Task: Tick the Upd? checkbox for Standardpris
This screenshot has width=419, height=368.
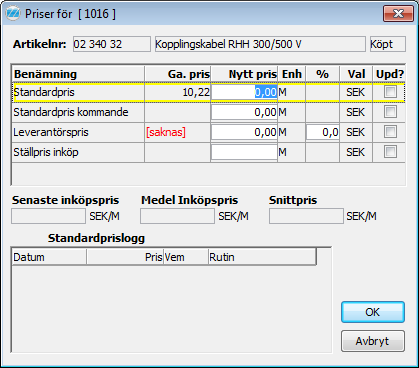Action: [x=390, y=92]
